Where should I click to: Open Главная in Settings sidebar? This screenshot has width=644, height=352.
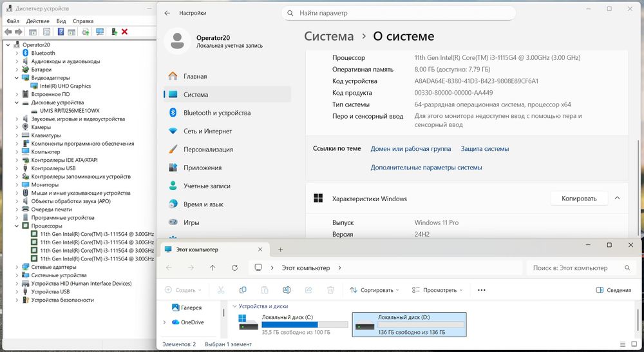227,76
